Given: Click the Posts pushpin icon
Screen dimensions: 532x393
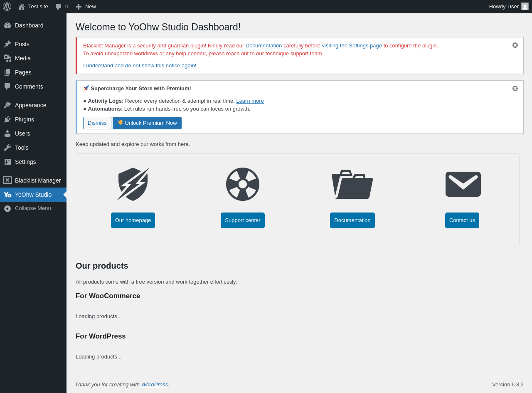Looking at the screenshot, I should [7, 44].
